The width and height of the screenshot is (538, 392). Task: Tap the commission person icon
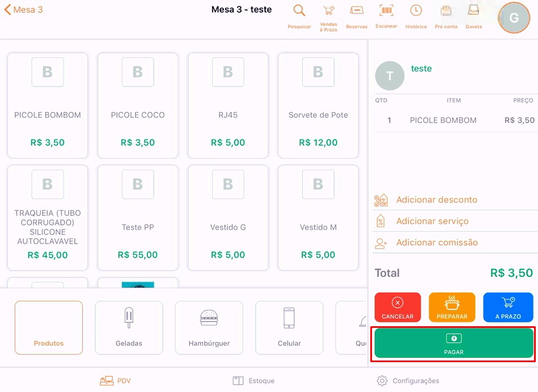tap(381, 243)
